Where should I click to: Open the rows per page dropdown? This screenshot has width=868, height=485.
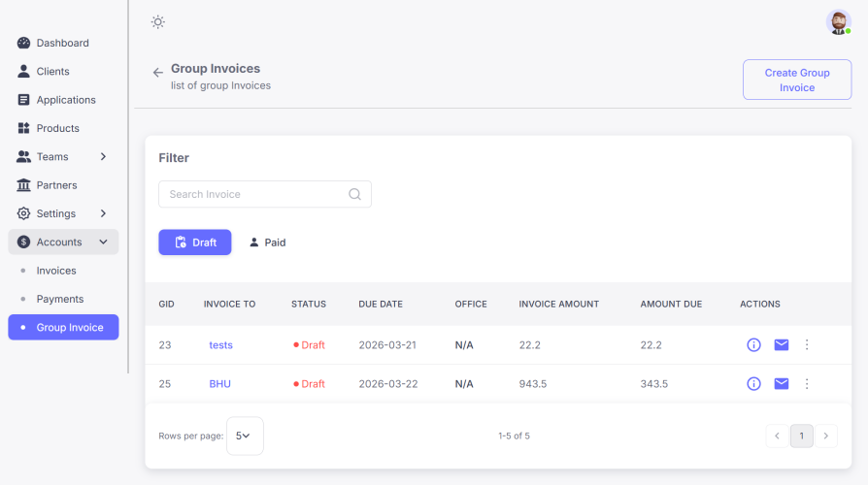pyautogui.click(x=244, y=436)
